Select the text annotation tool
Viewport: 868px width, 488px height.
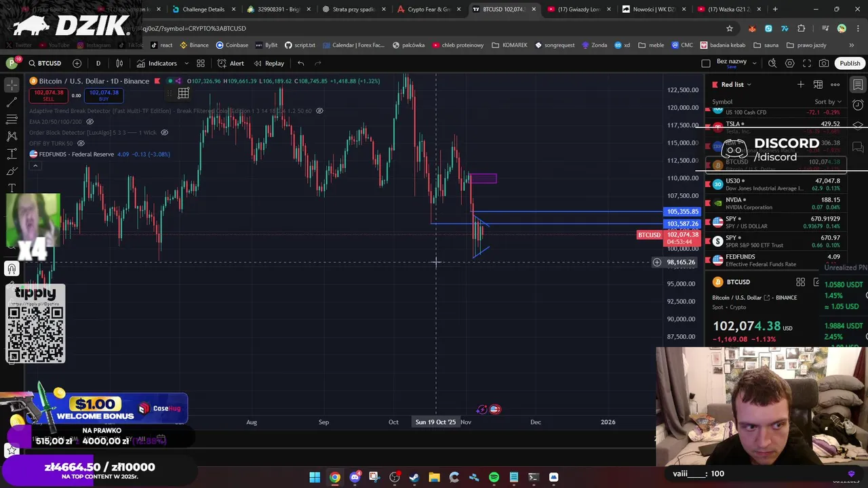(x=12, y=188)
